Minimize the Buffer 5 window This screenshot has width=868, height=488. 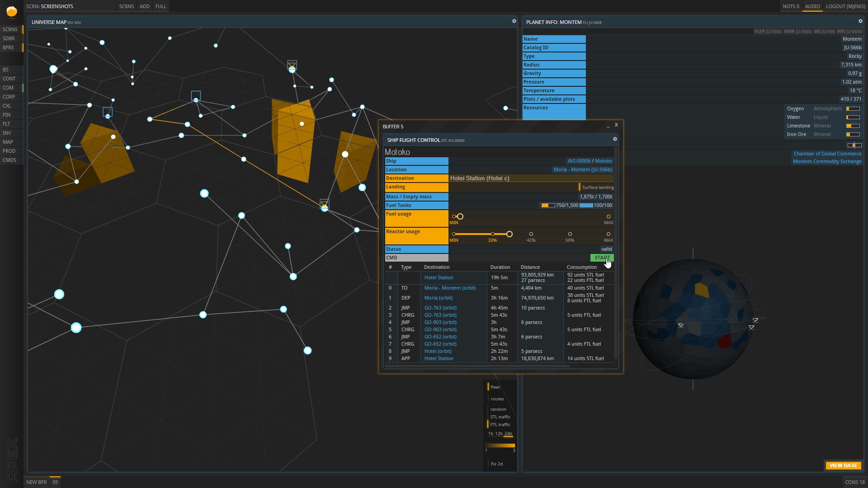coord(608,127)
